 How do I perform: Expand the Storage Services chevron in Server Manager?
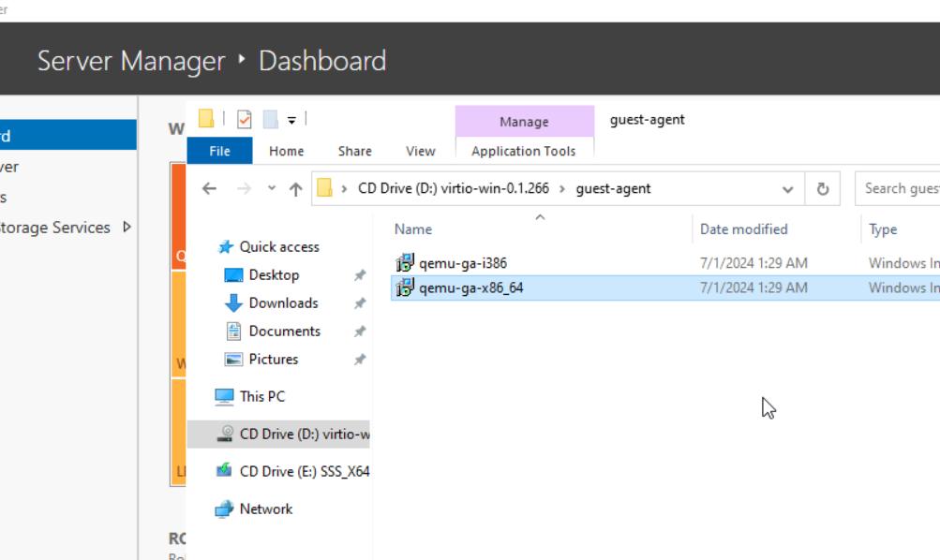tap(127, 227)
